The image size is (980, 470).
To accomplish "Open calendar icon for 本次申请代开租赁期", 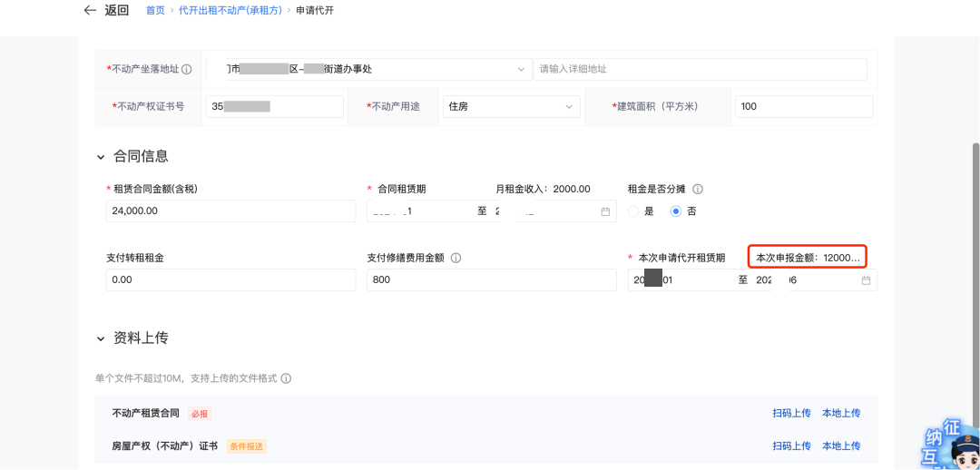I will (x=866, y=280).
